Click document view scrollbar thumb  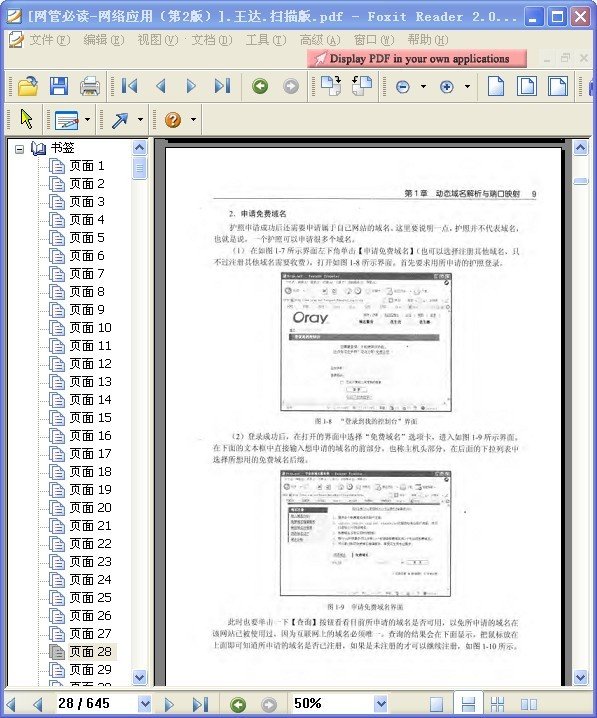(581, 181)
